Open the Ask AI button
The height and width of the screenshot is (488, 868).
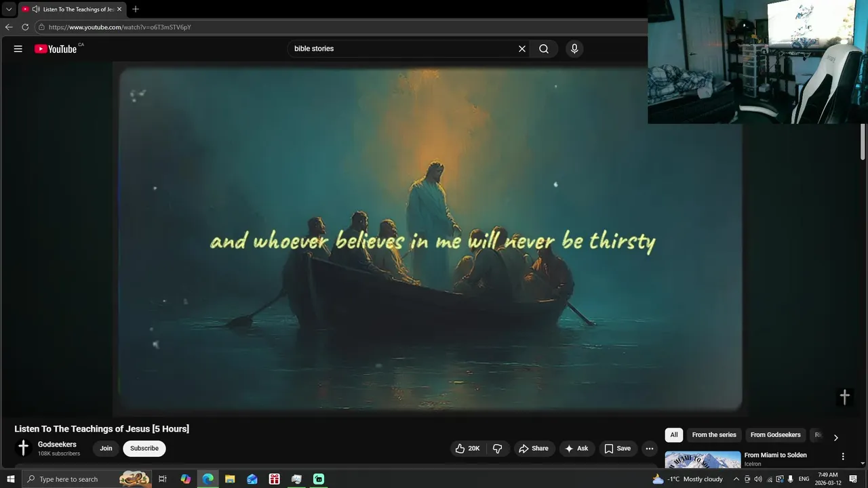coord(576,449)
